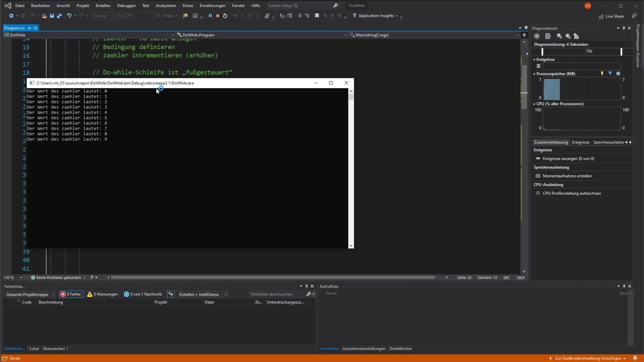Click the console window vertical scrollbar thumb
Viewport: 644px width, 362px height.
pos(351,97)
